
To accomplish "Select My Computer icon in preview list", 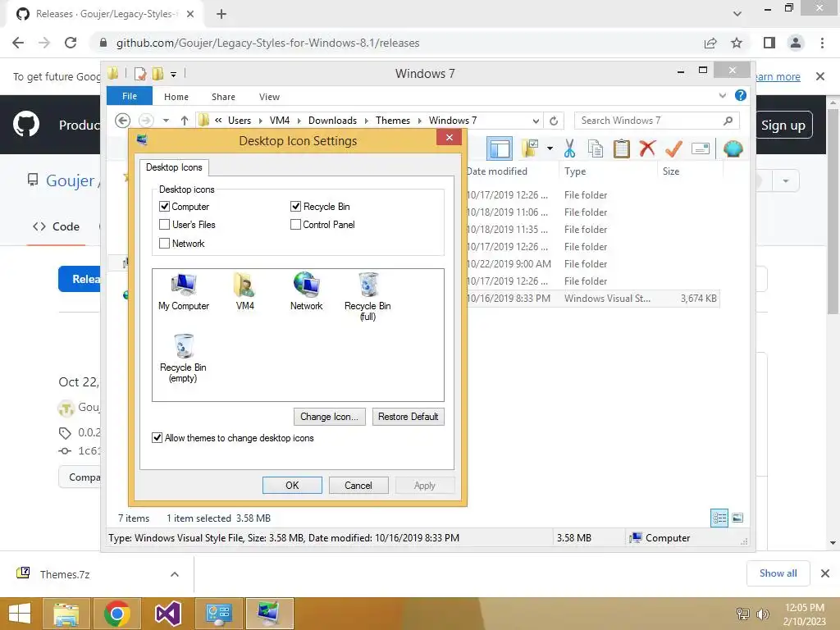I will point(184,292).
